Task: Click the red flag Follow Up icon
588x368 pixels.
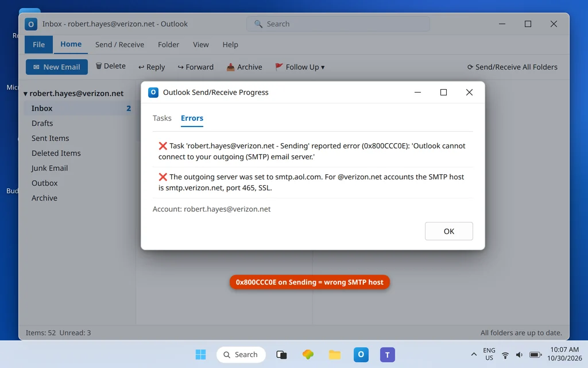Action: click(x=278, y=67)
